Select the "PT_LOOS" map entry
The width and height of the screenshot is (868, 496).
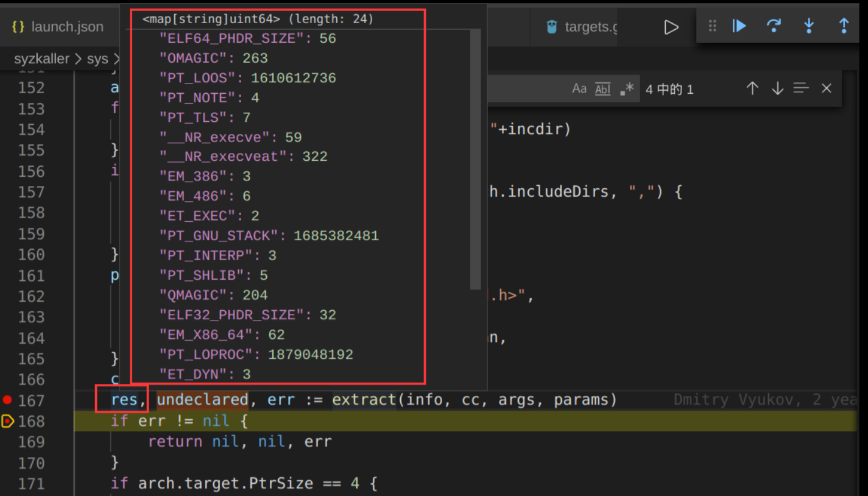click(248, 78)
